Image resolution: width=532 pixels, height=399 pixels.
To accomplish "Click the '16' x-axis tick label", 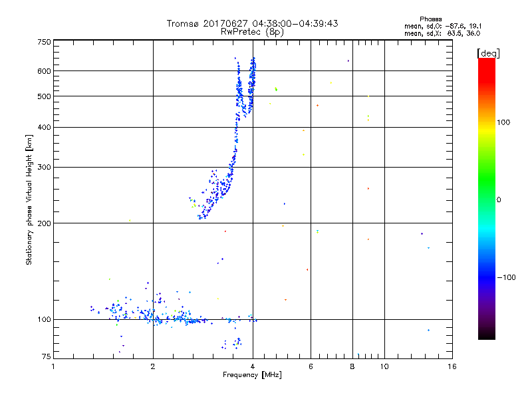I will coord(452,366).
